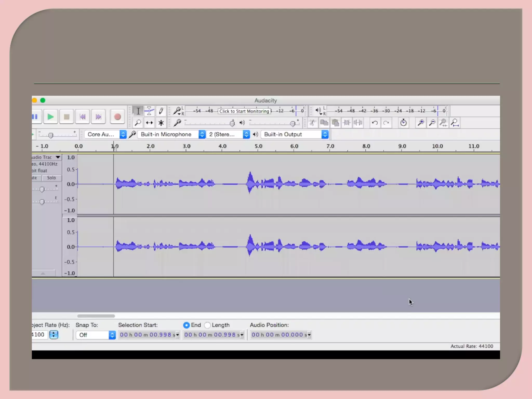
Task: Open the Audio Track name menu arrow
Action: pyautogui.click(x=58, y=157)
